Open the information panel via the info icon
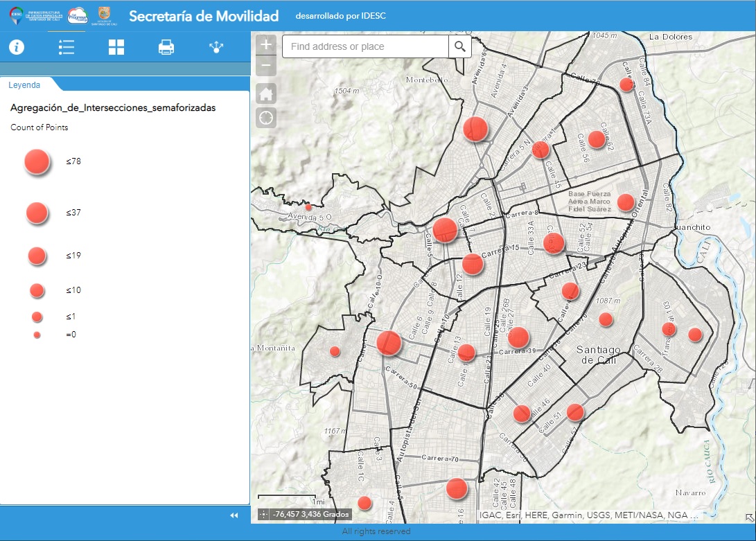Viewport: 756px width, 541px height. pos(17,47)
